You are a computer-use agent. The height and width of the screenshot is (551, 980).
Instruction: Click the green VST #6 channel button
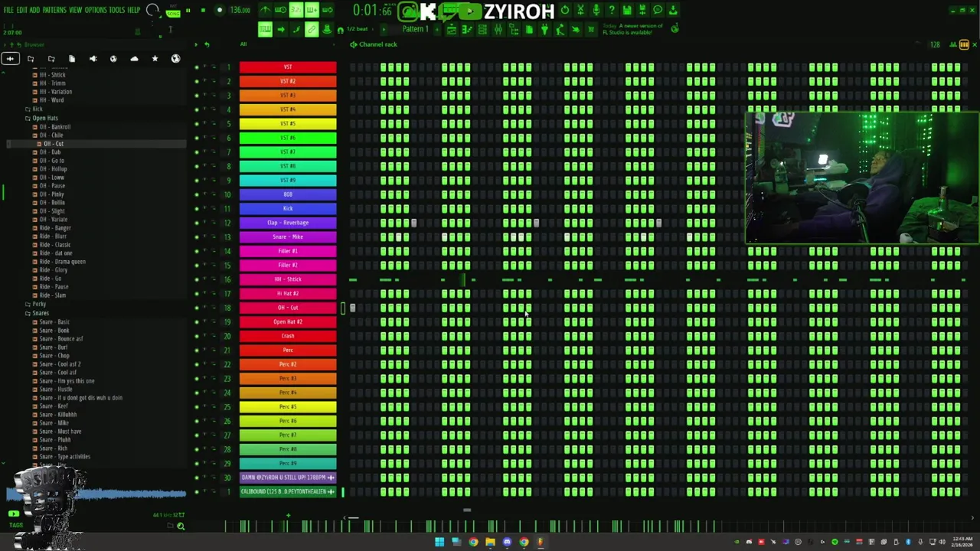(288, 138)
